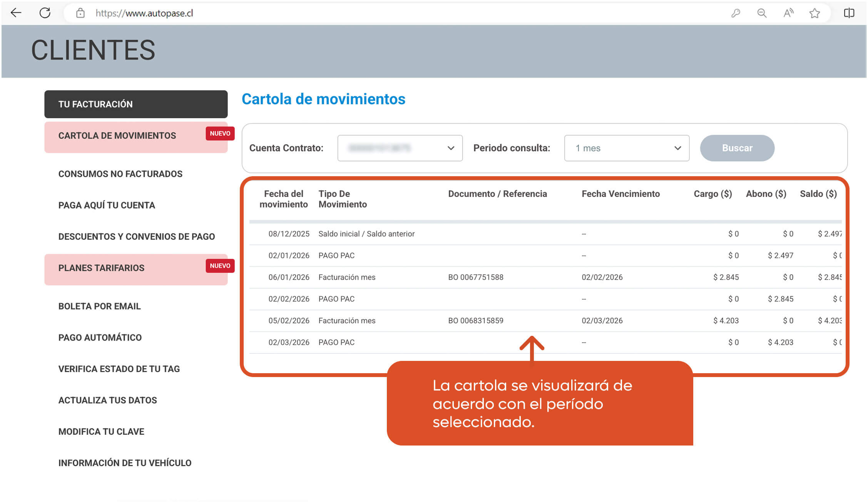Click the site lock icon

point(80,13)
